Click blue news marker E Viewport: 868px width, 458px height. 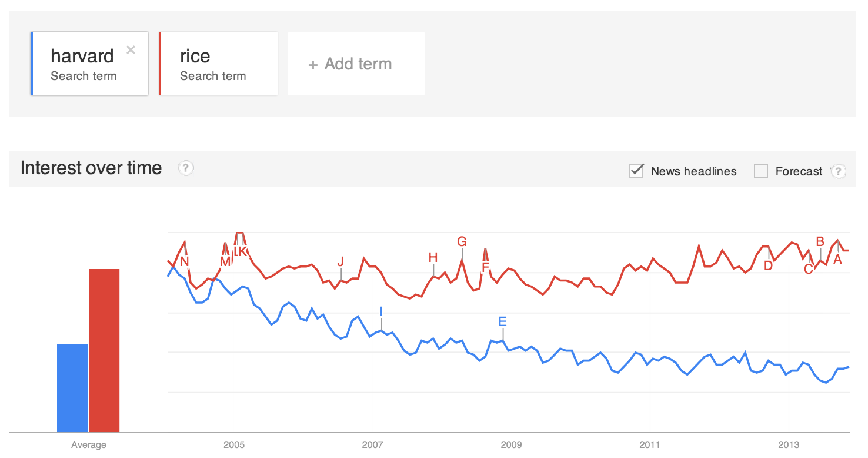(x=502, y=321)
